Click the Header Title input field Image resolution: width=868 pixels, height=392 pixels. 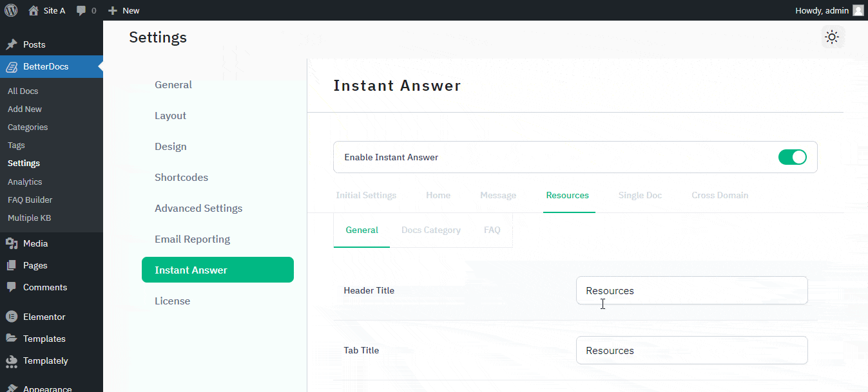(x=691, y=290)
